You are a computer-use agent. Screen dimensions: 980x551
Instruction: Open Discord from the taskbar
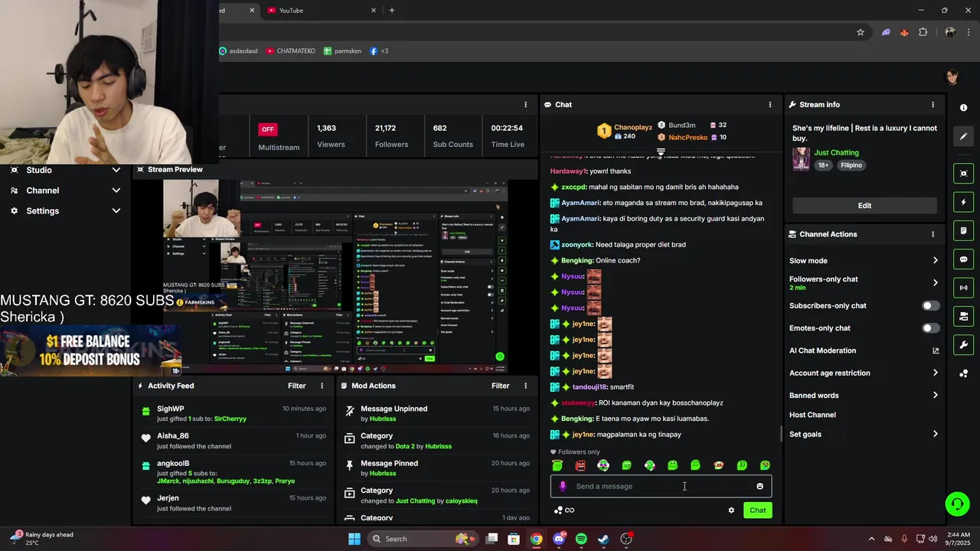tap(559, 539)
